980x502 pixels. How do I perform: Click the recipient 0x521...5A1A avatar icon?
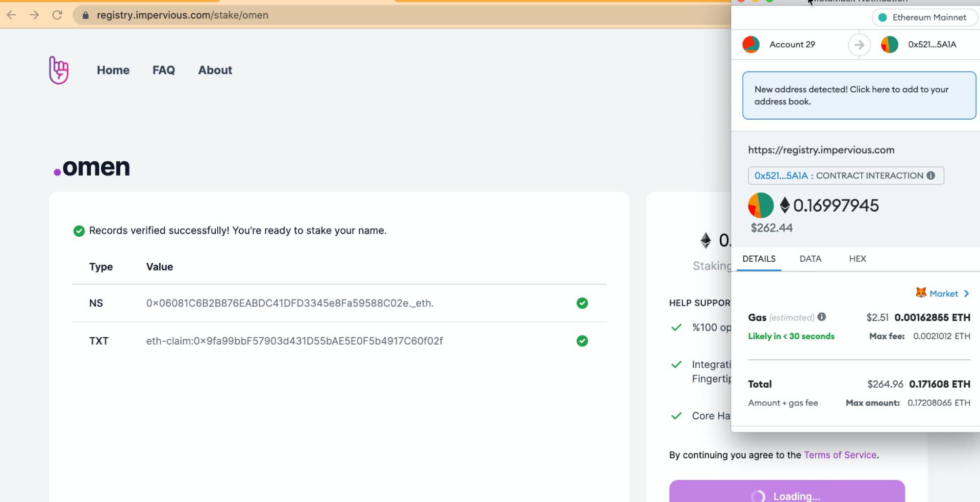point(889,45)
